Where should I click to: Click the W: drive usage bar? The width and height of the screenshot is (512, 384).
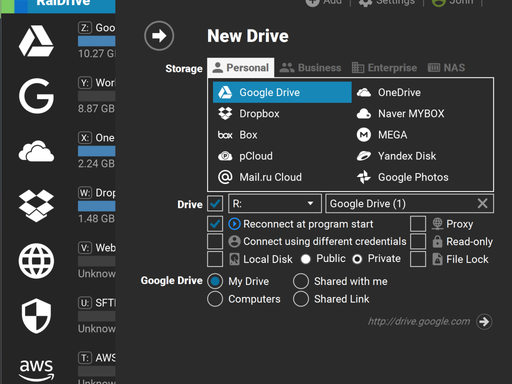[x=97, y=206]
